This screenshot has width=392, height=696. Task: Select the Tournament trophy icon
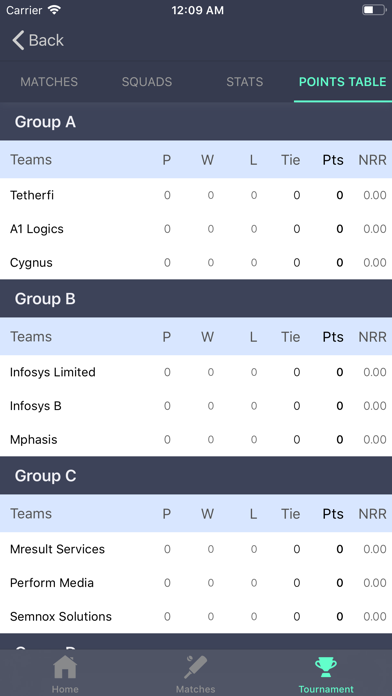[326, 667]
